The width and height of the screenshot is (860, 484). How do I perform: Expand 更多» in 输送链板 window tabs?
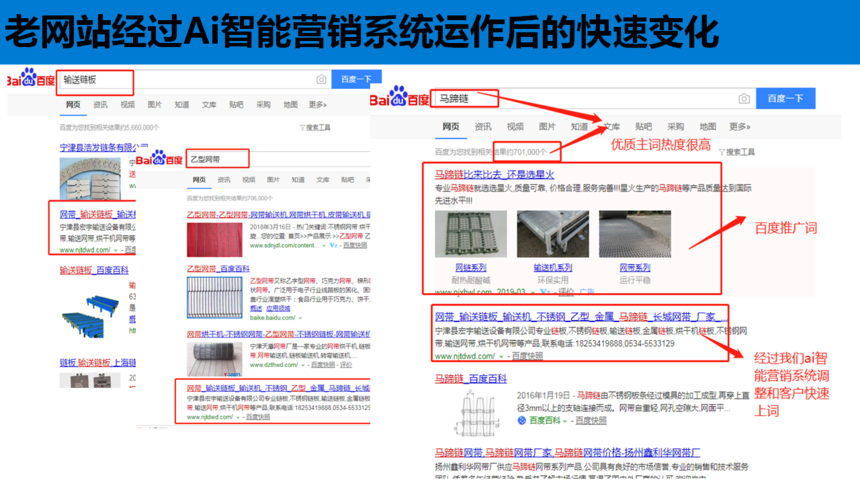[x=317, y=105]
